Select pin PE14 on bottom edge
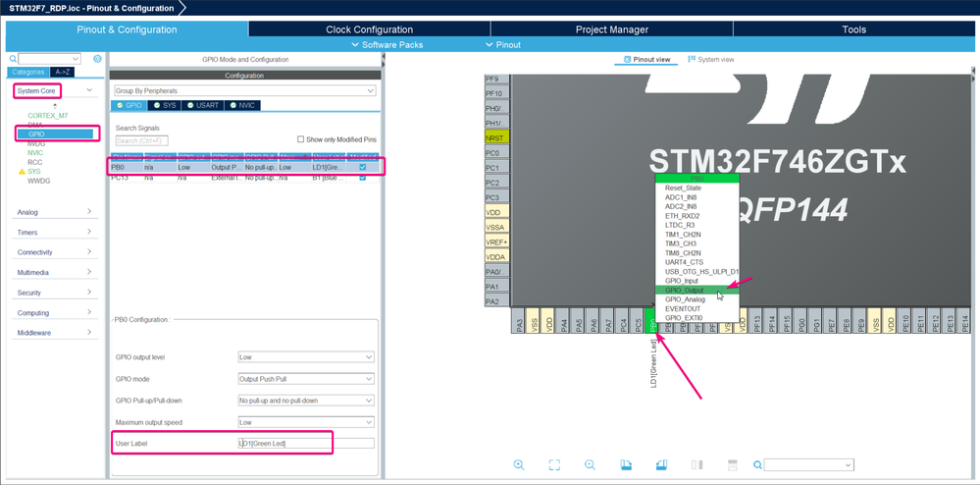Viewport: 980px width, 485px height. 965,320
